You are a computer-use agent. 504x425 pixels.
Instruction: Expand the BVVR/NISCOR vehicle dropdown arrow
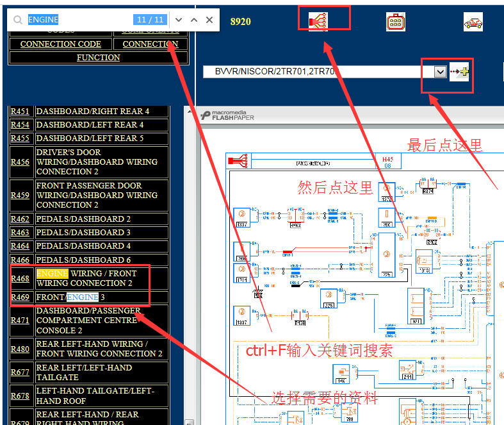point(440,71)
